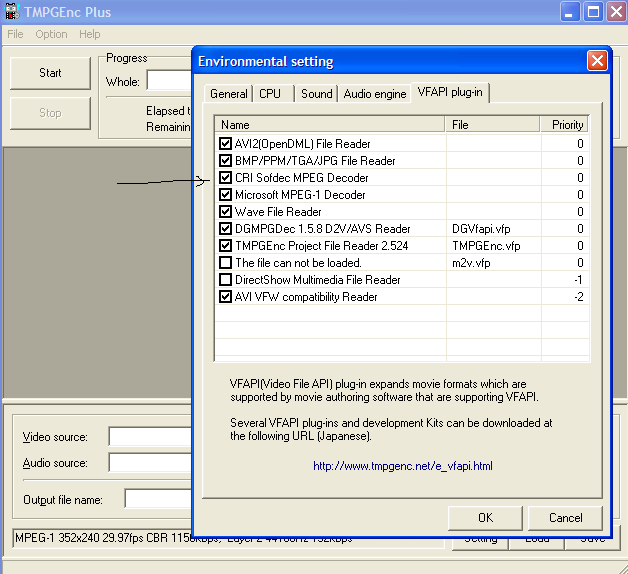Image resolution: width=628 pixels, height=574 pixels.
Task: Uncheck BMP/PPM/TGA/JPG File Reader plug-in
Action: tap(225, 161)
